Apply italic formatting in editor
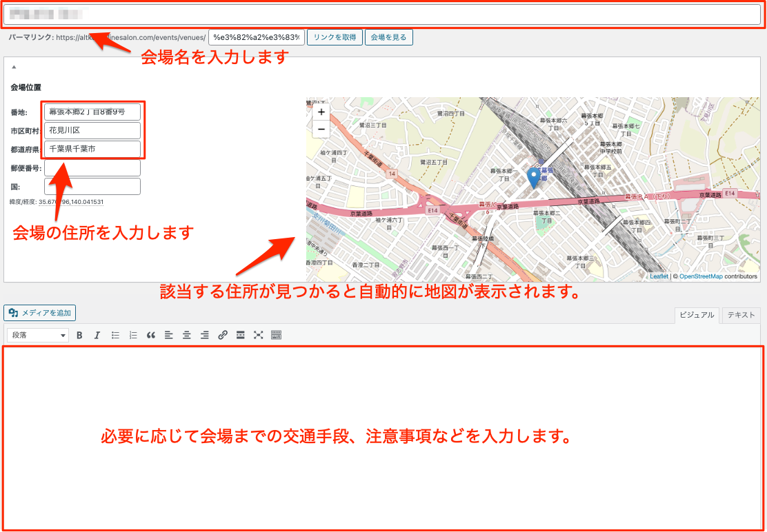 pos(97,336)
